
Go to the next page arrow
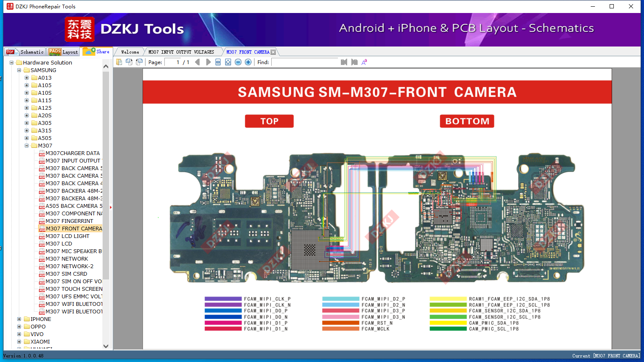point(208,62)
